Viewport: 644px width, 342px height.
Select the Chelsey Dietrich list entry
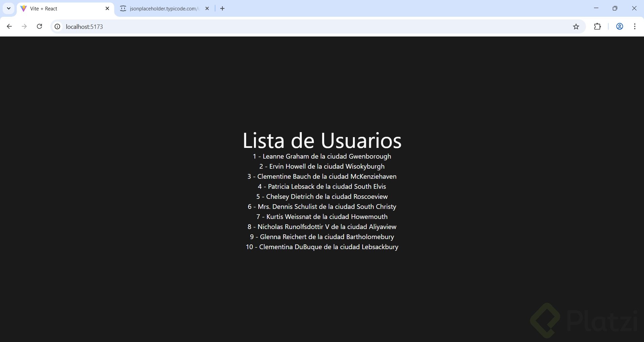click(x=322, y=196)
